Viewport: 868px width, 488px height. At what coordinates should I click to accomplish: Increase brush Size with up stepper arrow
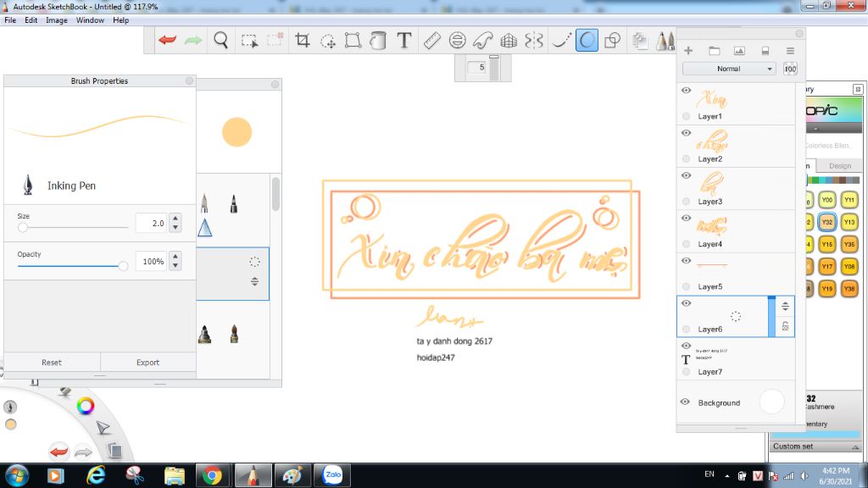175,218
